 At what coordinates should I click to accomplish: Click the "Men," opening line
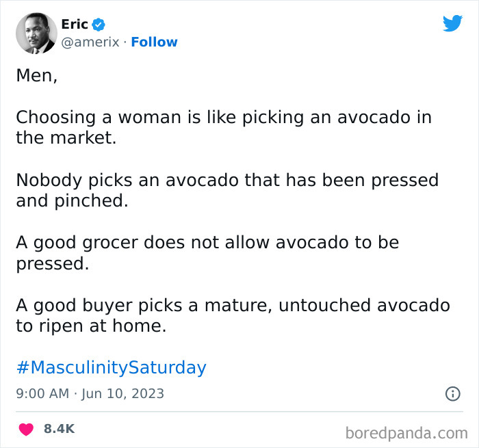pyautogui.click(x=36, y=75)
